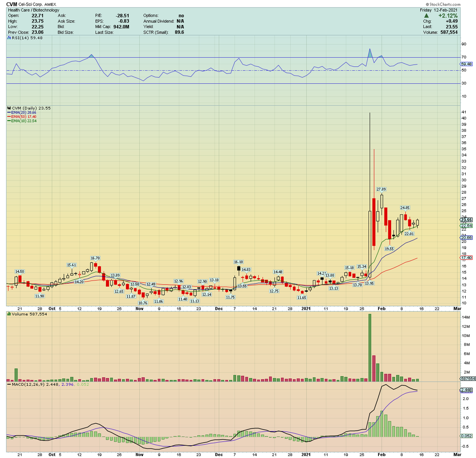Screen dimensions: 476x458
Task: Click the Low value 22.25
Action: [x=38, y=27]
